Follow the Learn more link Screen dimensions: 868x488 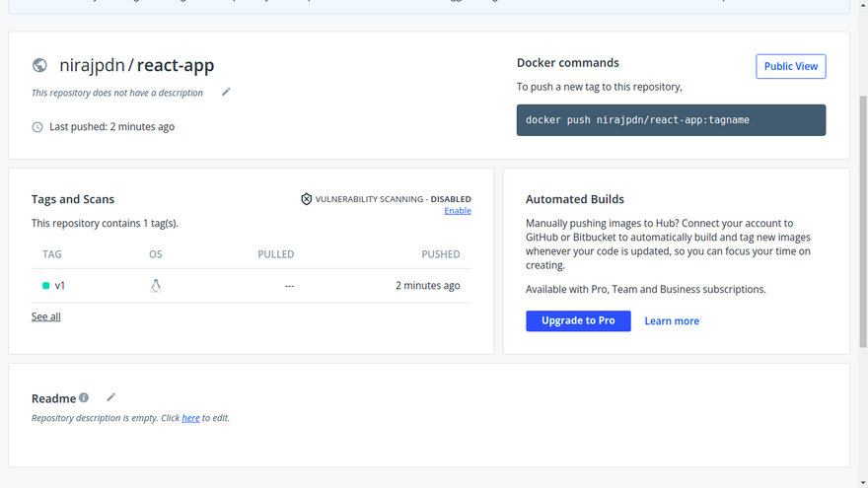click(672, 321)
